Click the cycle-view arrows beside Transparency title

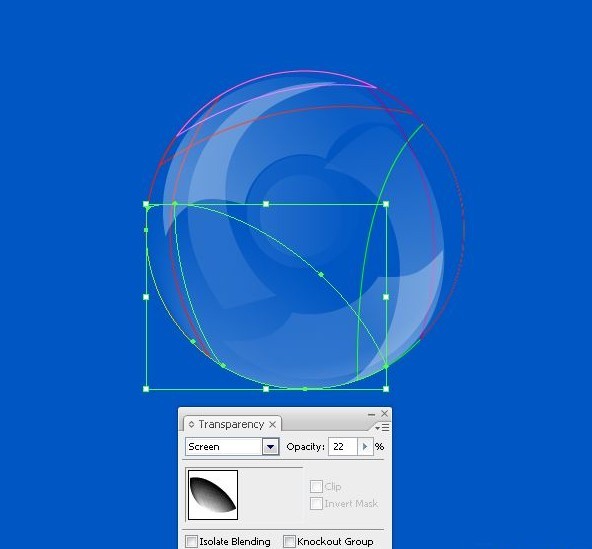[x=191, y=424]
